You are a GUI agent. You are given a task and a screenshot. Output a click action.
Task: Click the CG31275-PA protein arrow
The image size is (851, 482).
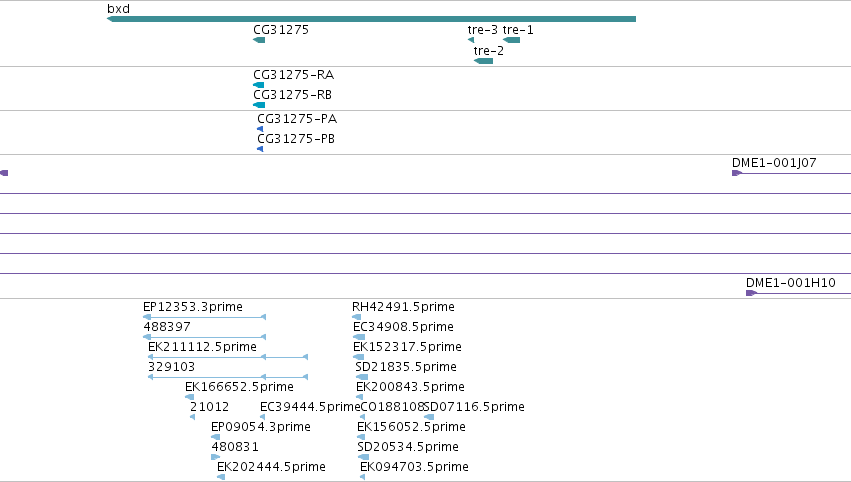[260, 129]
